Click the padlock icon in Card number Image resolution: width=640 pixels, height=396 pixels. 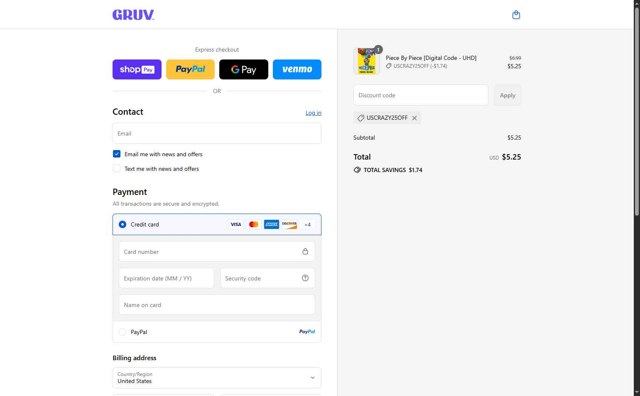pos(305,251)
